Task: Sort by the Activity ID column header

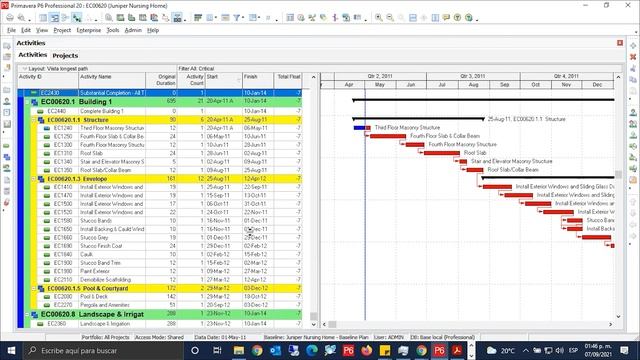Action: click(48, 80)
